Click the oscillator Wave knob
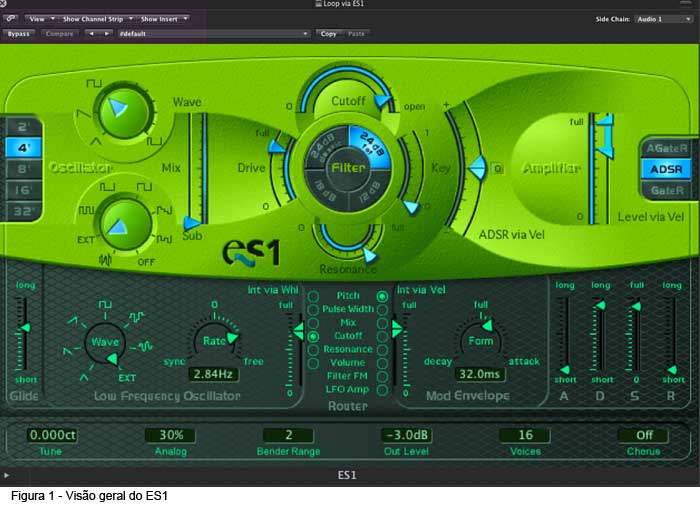The width and height of the screenshot is (700, 507). tap(120, 109)
